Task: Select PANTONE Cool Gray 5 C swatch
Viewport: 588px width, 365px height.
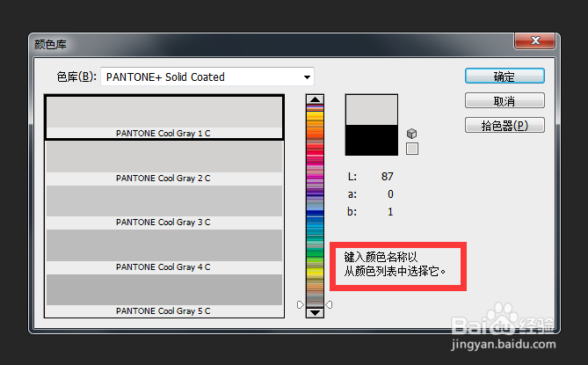Action: tap(164, 296)
